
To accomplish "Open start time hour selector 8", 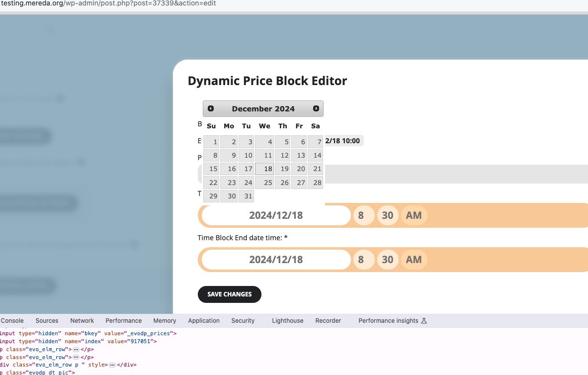I will (364, 215).
